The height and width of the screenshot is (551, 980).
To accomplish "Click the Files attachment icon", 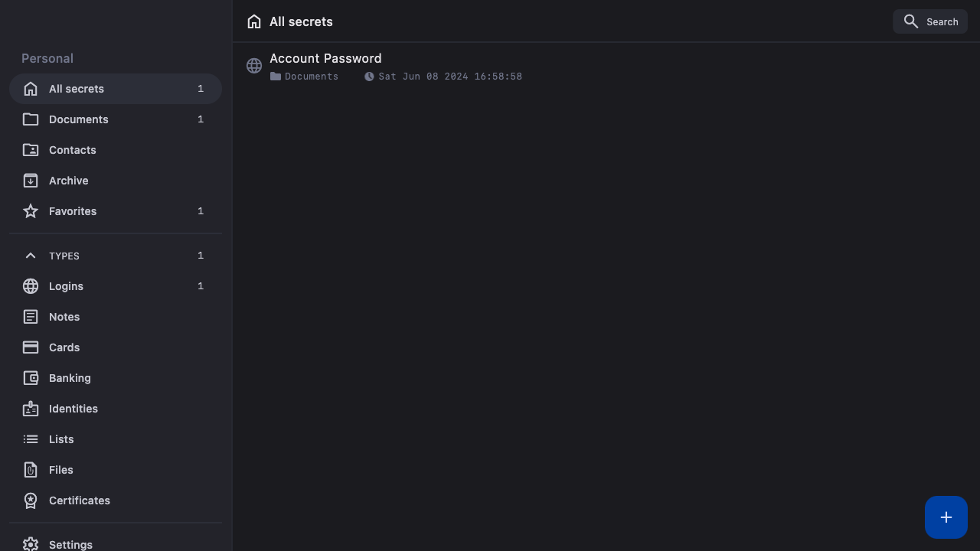I will click(x=31, y=470).
